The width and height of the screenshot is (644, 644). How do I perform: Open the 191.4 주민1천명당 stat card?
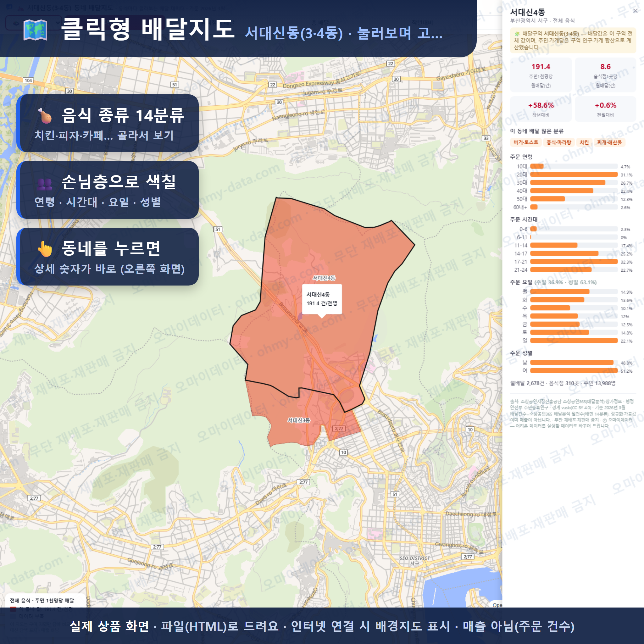[x=541, y=75]
